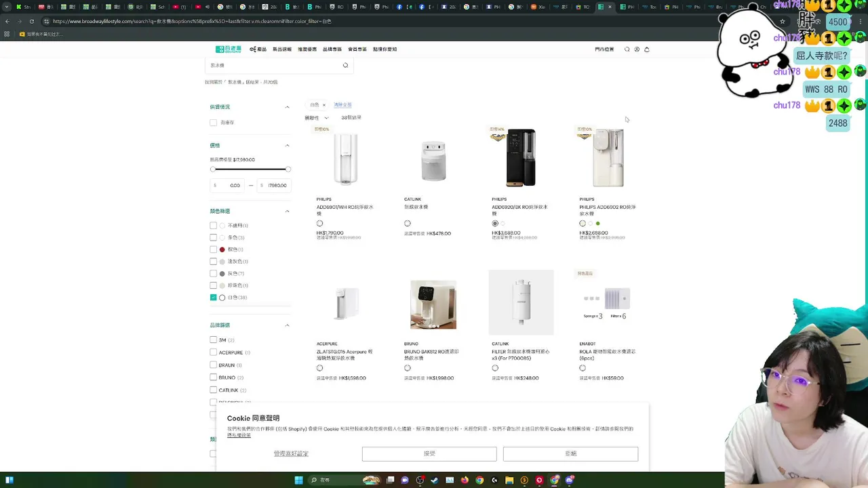
Task: Select green swatch on PHILIPS ADD6902 product
Action: click(x=597, y=224)
